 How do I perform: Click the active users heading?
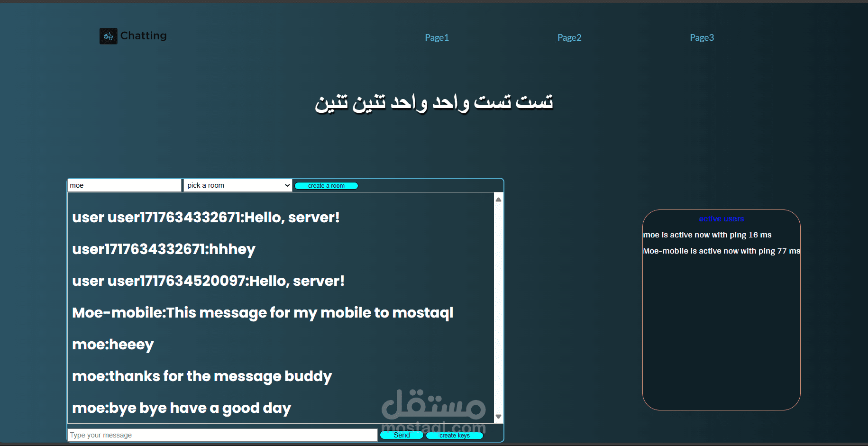(721, 219)
